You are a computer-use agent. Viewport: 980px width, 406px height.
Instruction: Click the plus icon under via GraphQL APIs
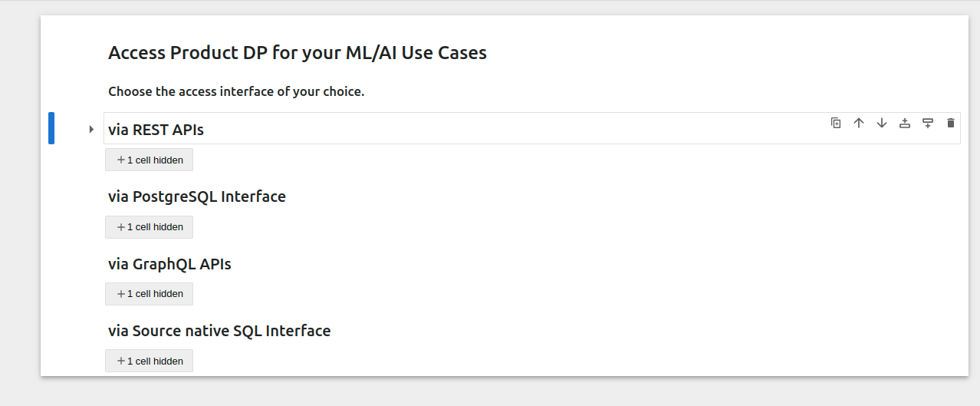click(x=120, y=294)
